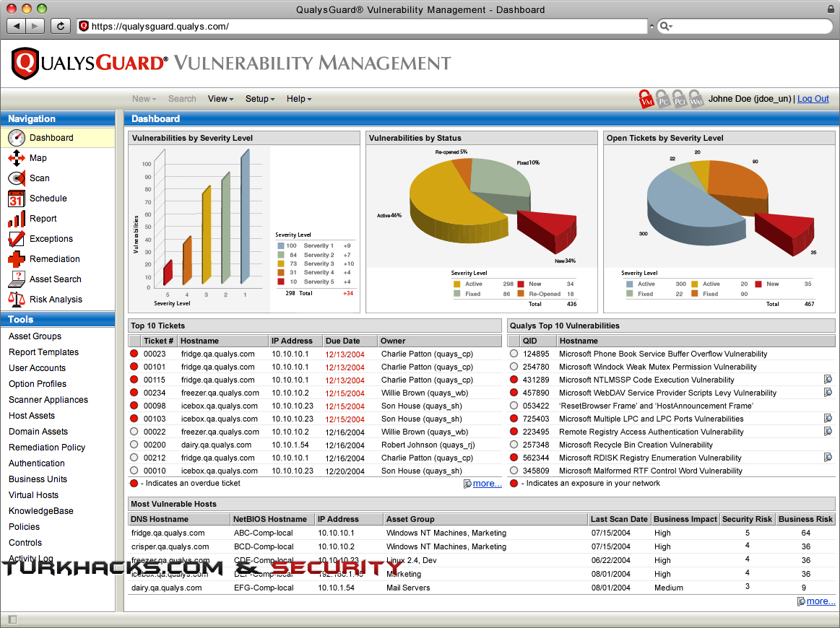The image size is (840, 628).
Task: Open details icon for QID 223495
Action: click(828, 431)
